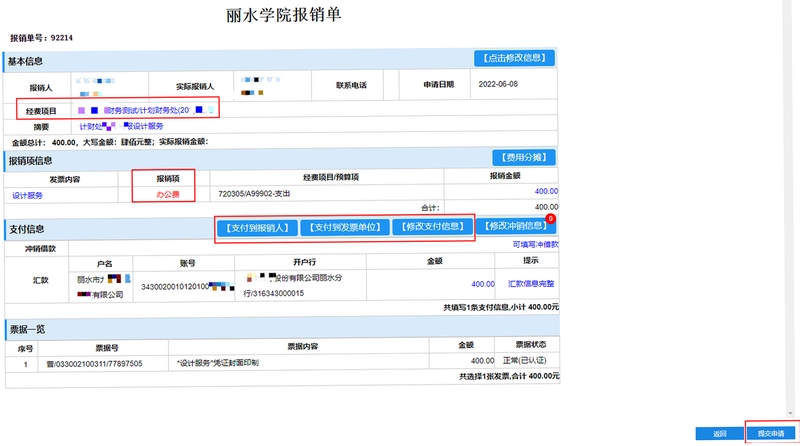Click 【修改支付信息】 button
The image size is (800, 446).
click(432, 227)
